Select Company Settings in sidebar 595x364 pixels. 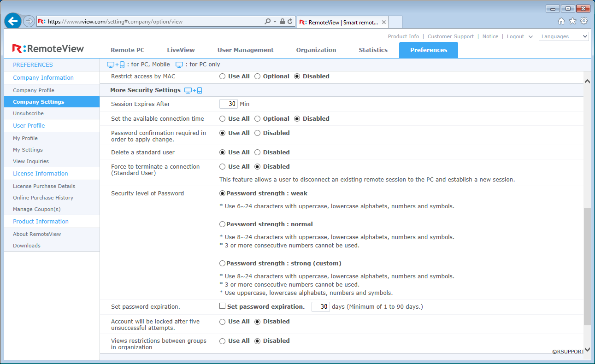(52, 102)
